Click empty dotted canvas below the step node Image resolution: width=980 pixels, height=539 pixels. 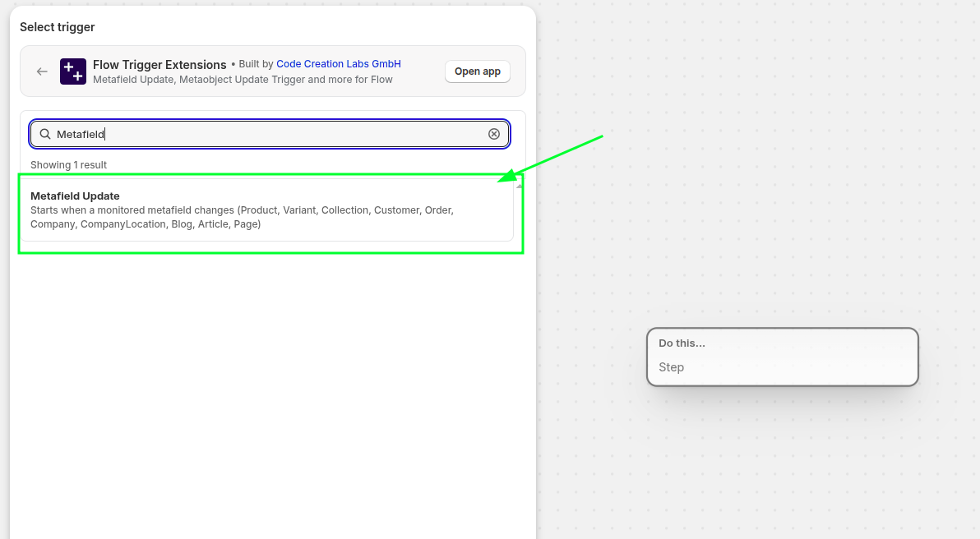[x=781, y=468]
